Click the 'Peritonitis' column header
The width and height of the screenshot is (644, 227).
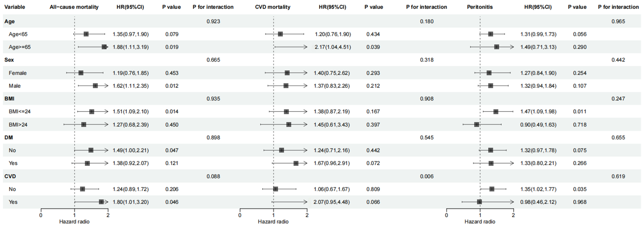(480, 7)
